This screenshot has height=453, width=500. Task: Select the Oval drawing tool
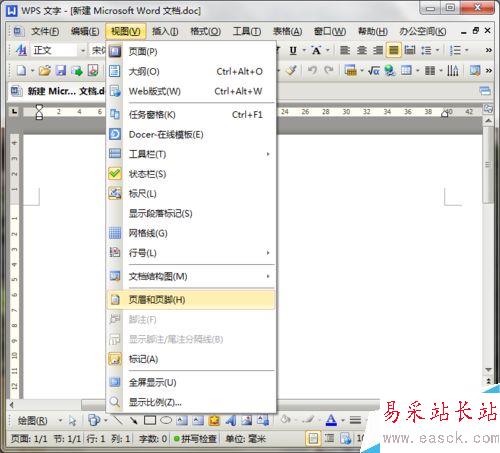(166, 420)
